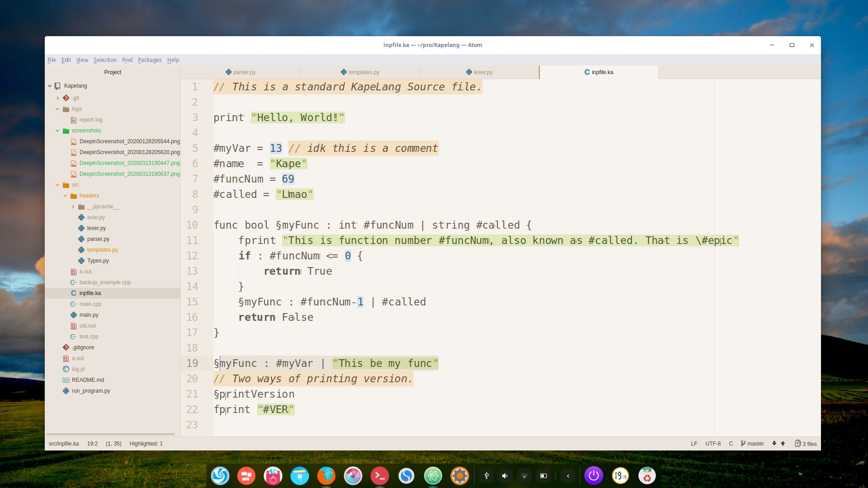Open main.py in the tree view
868x488 pixels.
click(89, 315)
